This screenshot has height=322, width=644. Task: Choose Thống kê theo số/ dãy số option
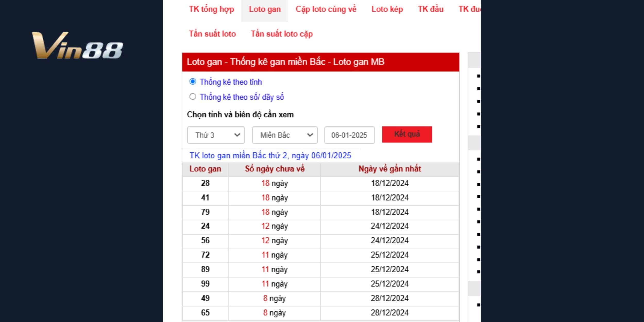click(x=193, y=97)
